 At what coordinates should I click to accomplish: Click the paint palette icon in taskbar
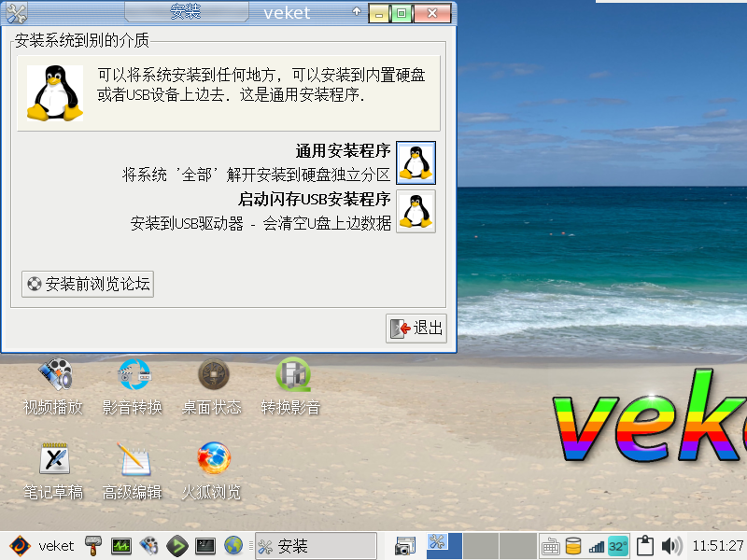click(x=148, y=546)
